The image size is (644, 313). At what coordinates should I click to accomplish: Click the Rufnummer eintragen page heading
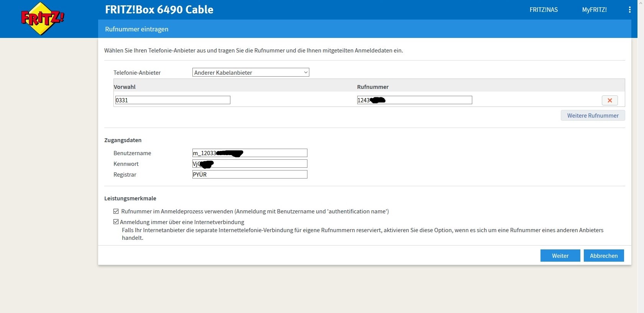point(136,29)
